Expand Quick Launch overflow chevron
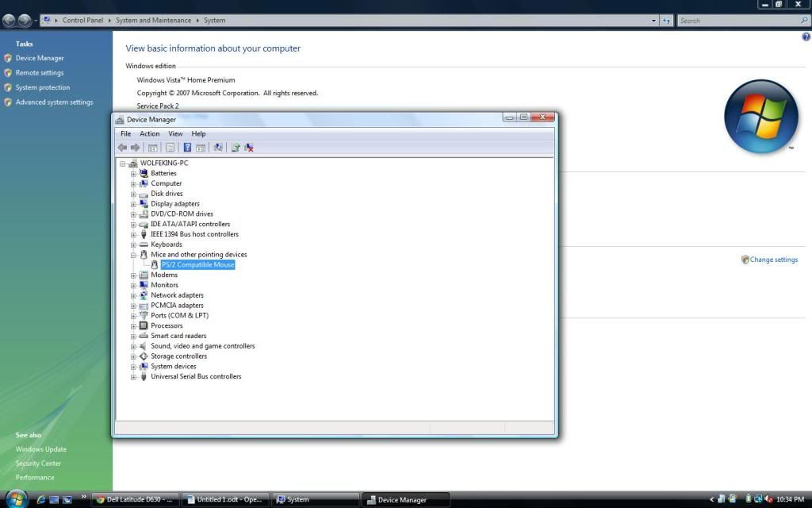The height and width of the screenshot is (508, 812). coord(83,497)
